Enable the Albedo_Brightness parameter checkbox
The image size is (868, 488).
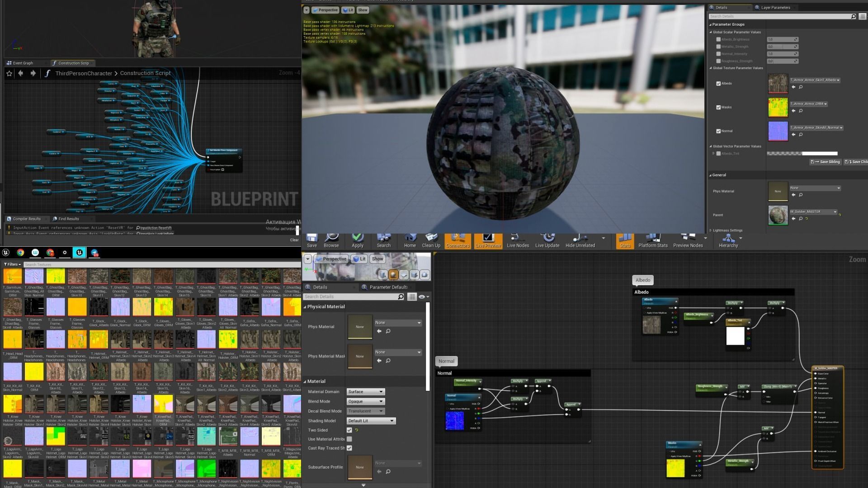click(x=718, y=39)
